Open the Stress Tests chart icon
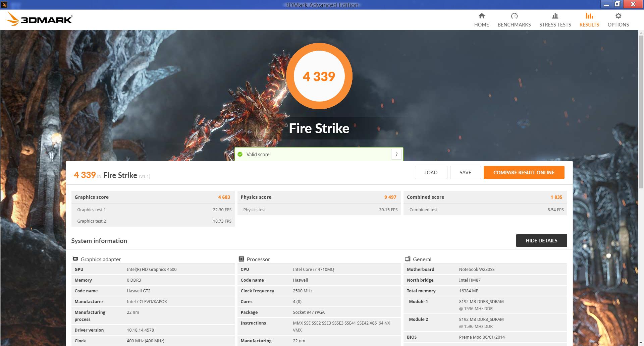Screen dimensions: 644x346 (555, 16)
